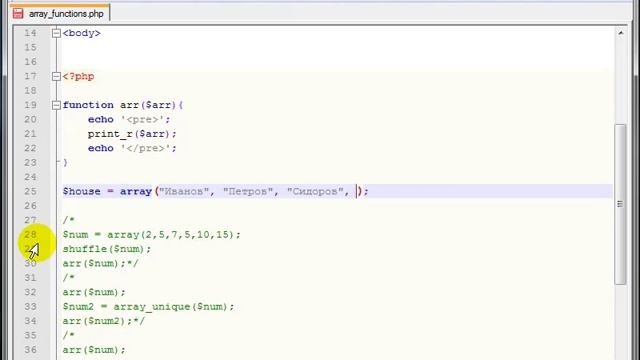Screen dimensions: 640x360
Task: Click echo '</pre>'; on line 22
Action: pyautogui.click(x=132, y=148)
